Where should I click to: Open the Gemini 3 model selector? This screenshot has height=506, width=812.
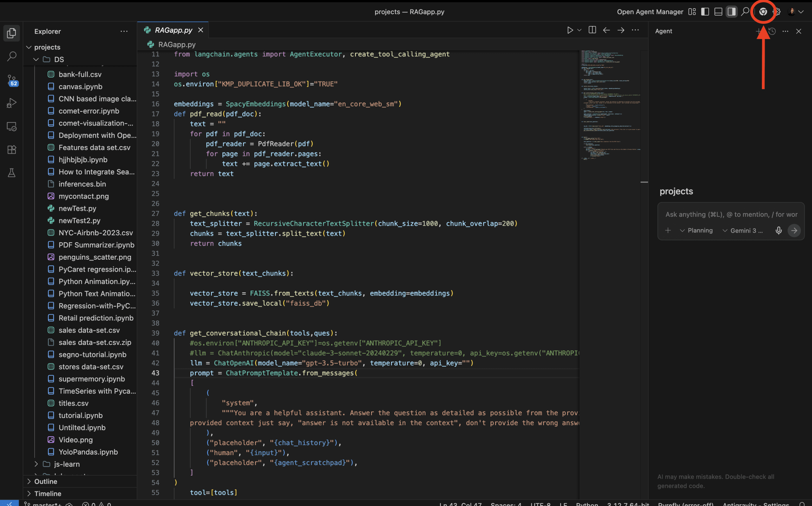[743, 230]
